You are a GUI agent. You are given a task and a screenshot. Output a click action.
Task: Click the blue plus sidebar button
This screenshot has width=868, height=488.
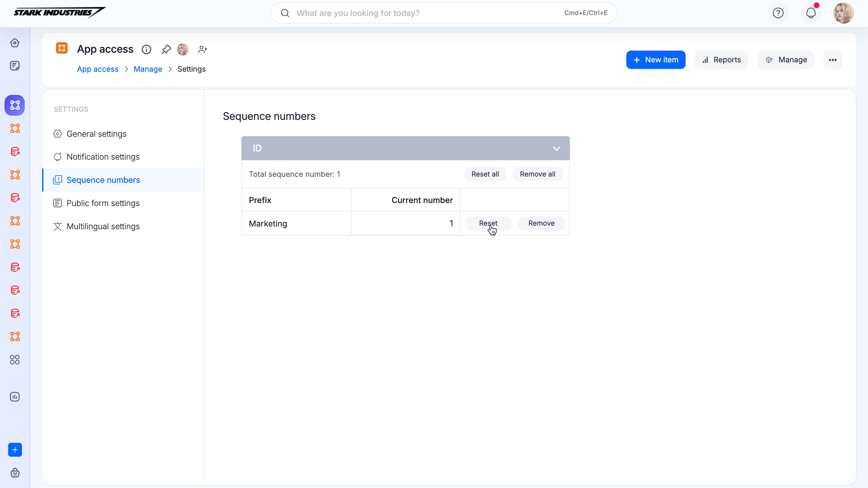[x=15, y=450]
